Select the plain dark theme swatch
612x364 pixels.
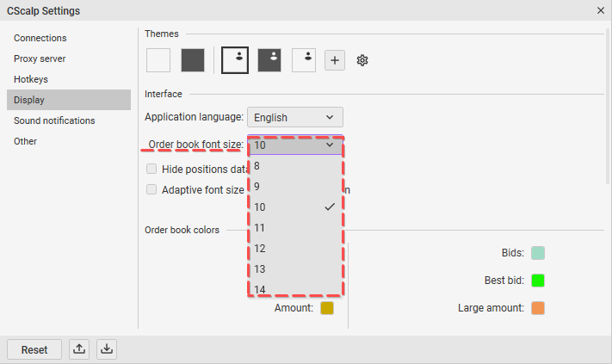point(193,60)
